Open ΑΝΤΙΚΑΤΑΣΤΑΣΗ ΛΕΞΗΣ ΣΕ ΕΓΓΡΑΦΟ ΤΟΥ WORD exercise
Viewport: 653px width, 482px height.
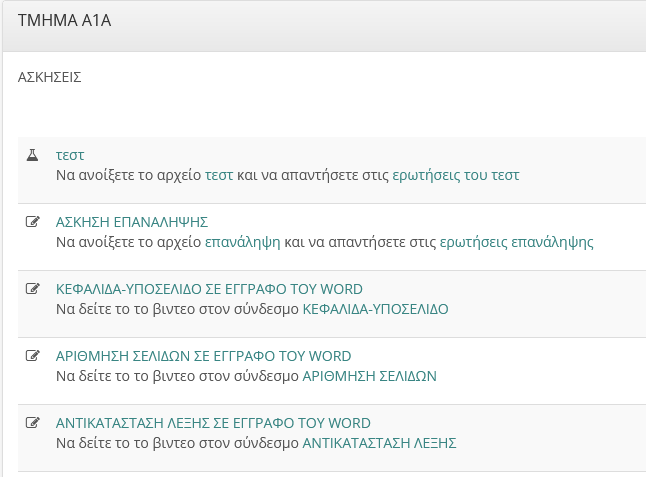pos(213,423)
